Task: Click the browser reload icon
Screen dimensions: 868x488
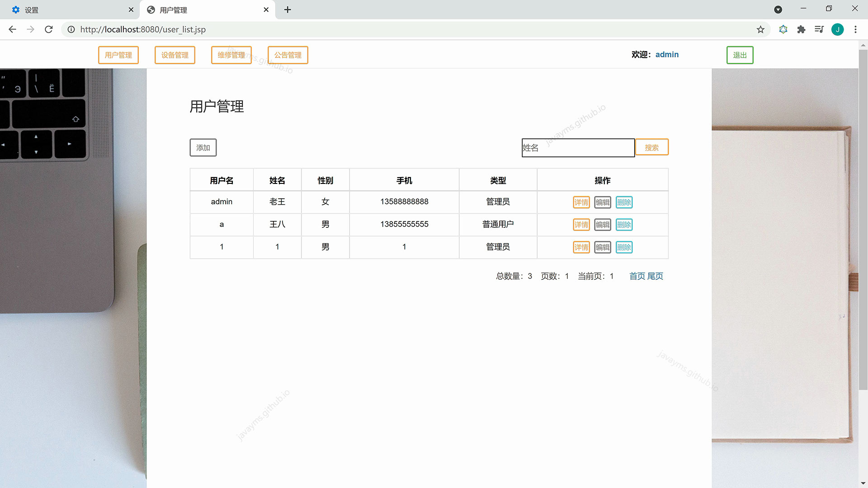Action: [x=49, y=29]
